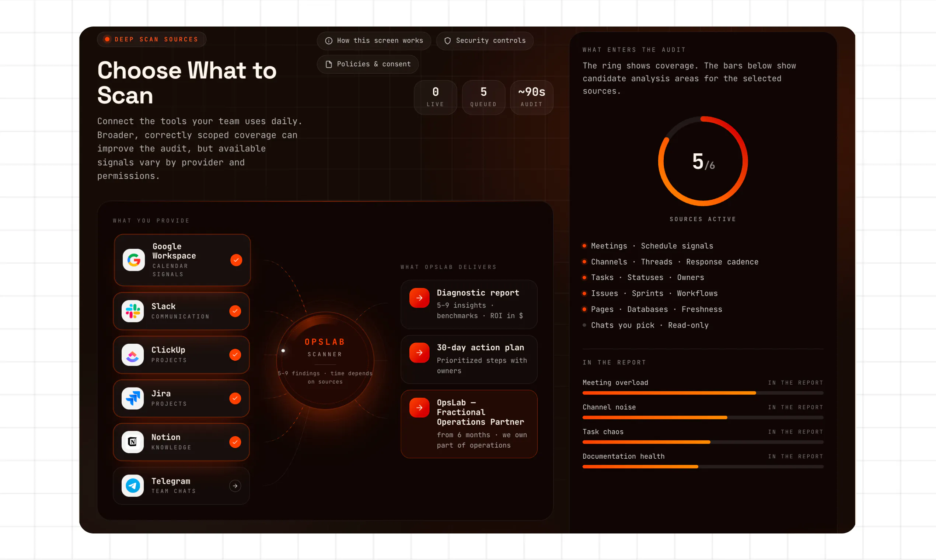Click 'Tasks · Statuses · Owners' row

pyautogui.click(x=643, y=277)
